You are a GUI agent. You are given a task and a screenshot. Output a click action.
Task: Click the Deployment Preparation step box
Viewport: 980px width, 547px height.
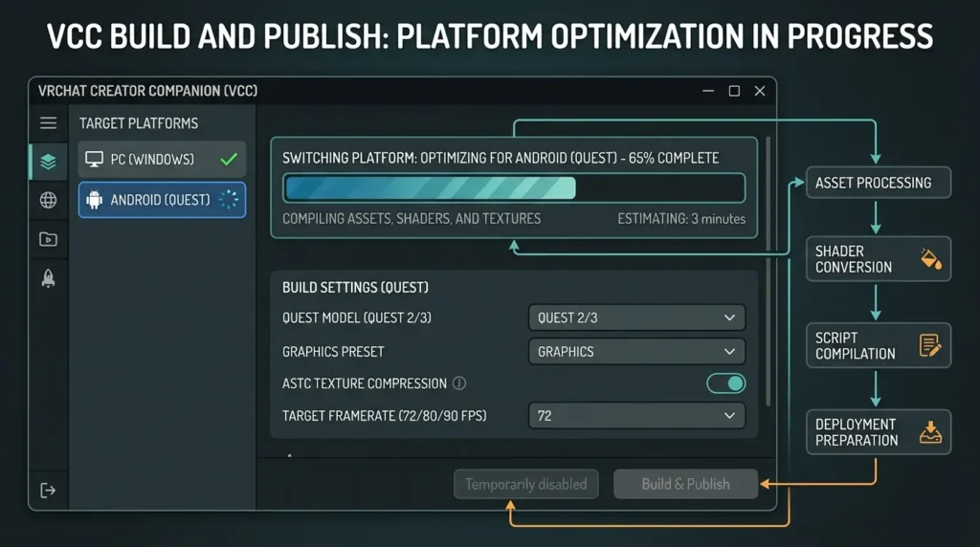tap(879, 431)
